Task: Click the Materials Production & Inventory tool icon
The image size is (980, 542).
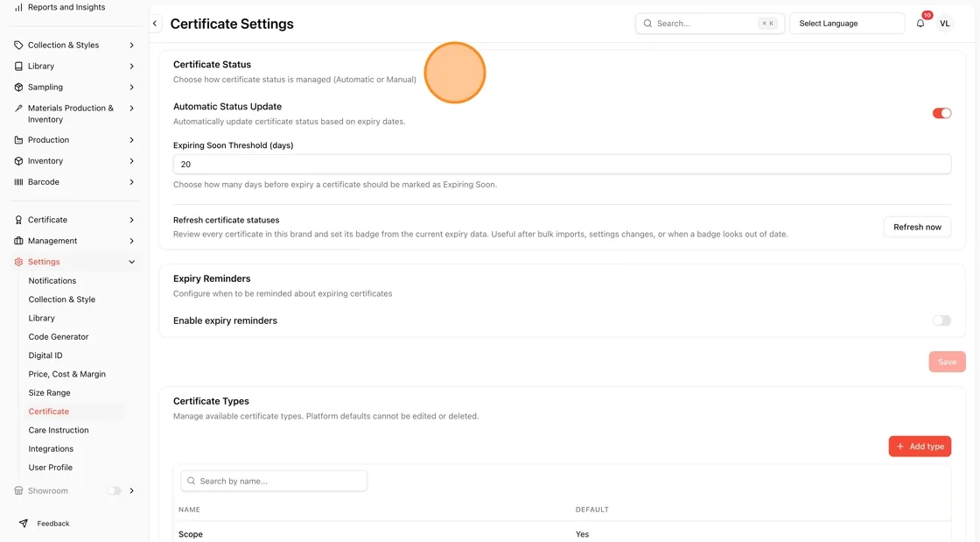Action: point(18,109)
